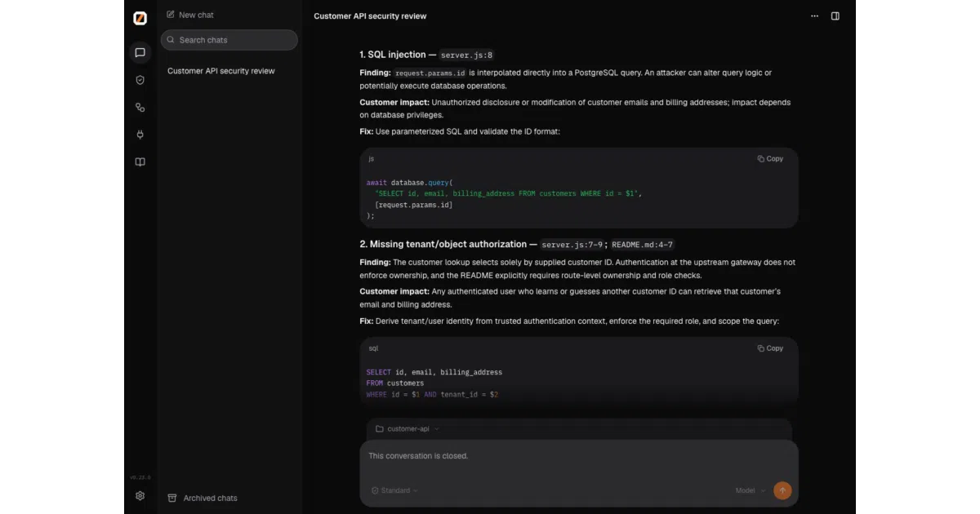Open the Model selector dropdown
The height and width of the screenshot is (514, 980).
750,490
